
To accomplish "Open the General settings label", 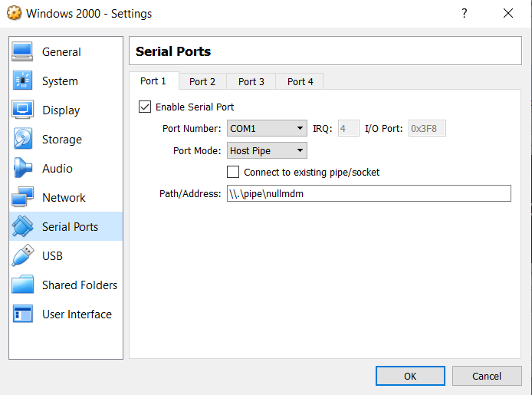I will [x=61, y=52].
